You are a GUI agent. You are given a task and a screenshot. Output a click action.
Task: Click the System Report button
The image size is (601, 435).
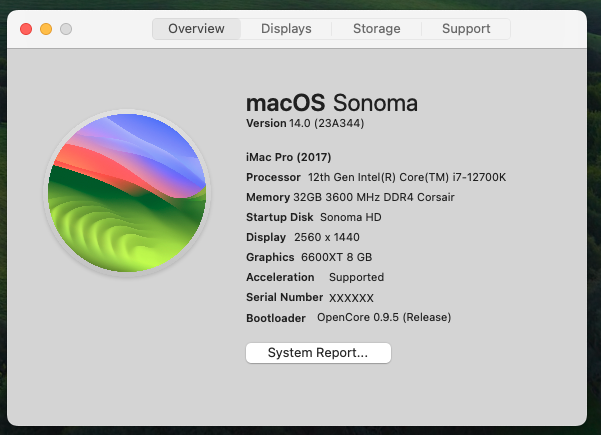(x=318, y=353)
